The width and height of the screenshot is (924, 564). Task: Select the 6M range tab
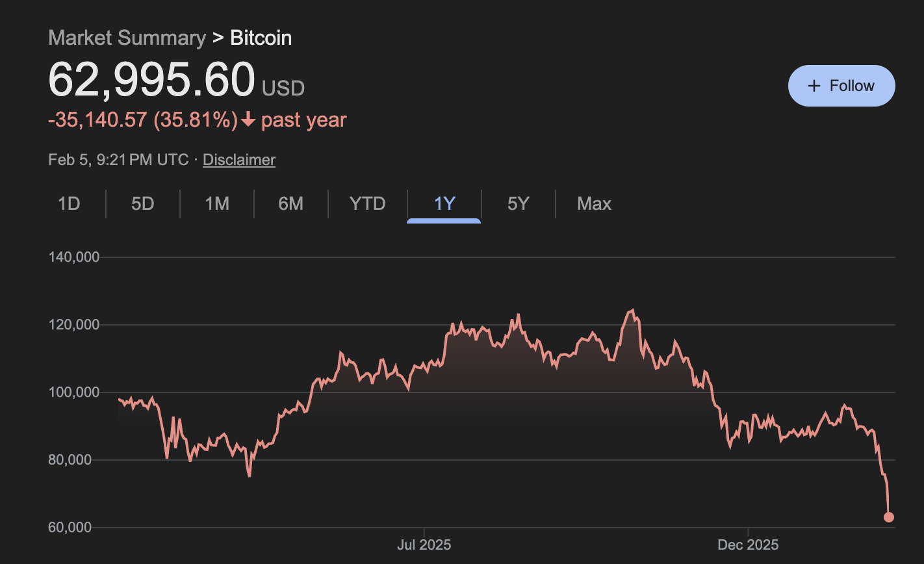pos(291,204)
